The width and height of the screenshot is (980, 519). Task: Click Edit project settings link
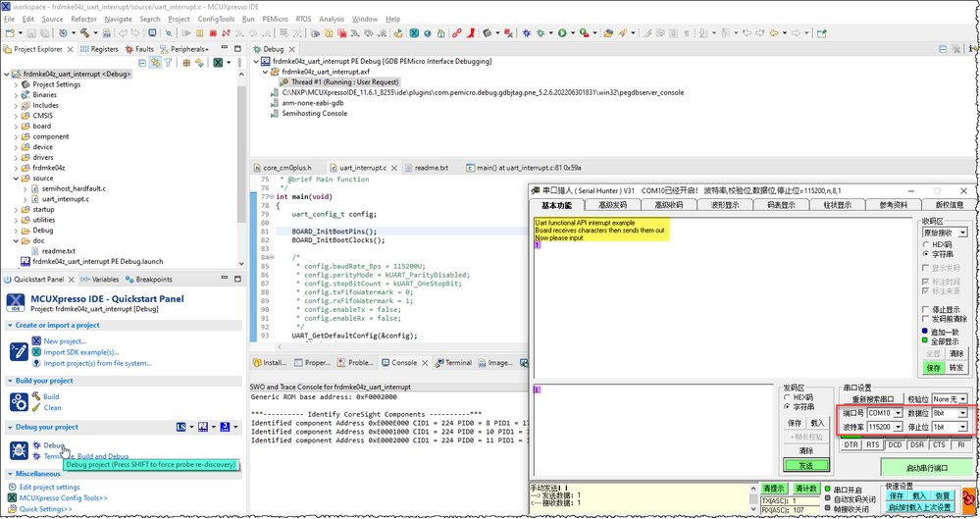click(x=49, y=487)
